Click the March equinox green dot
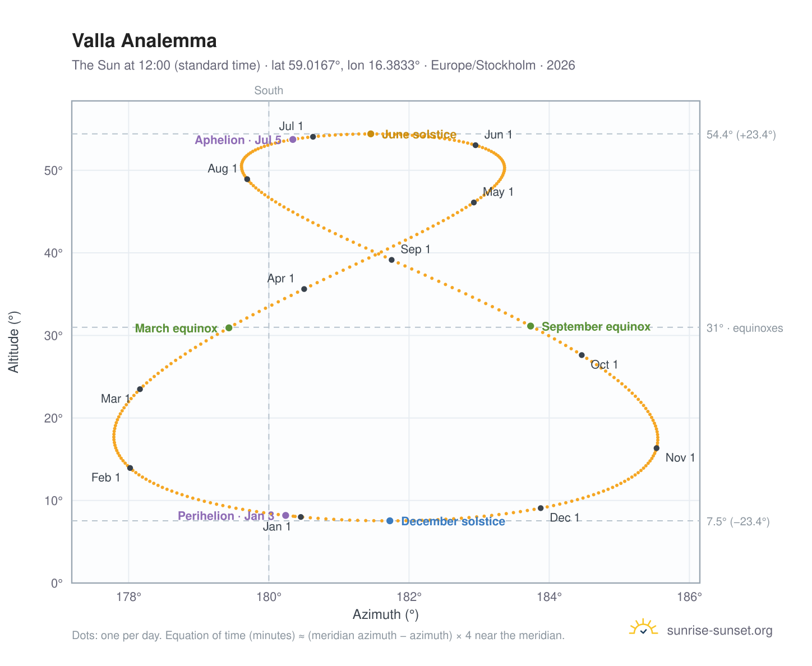The width and height of the screenshot is (812, 666). 229,328
